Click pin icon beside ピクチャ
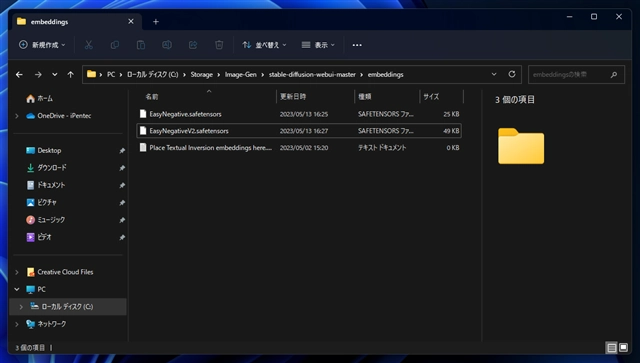This screenshot has width=640, height=363. [122, 203]
